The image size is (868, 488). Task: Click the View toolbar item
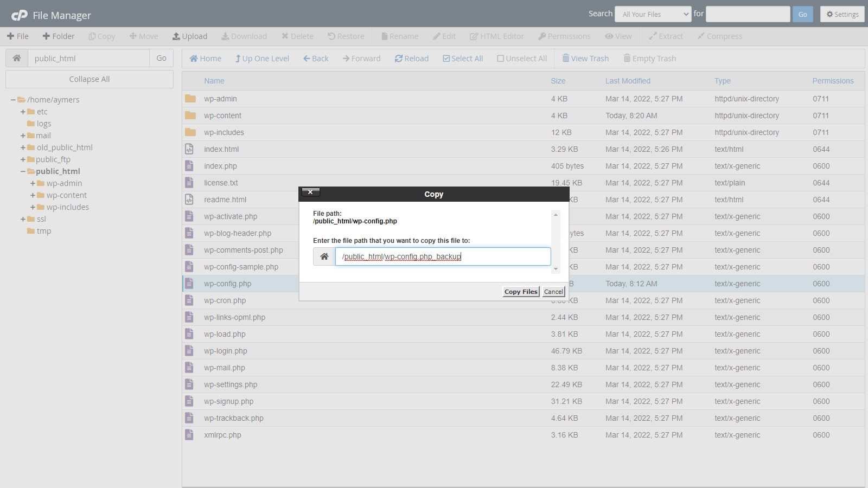coord(618,36)
